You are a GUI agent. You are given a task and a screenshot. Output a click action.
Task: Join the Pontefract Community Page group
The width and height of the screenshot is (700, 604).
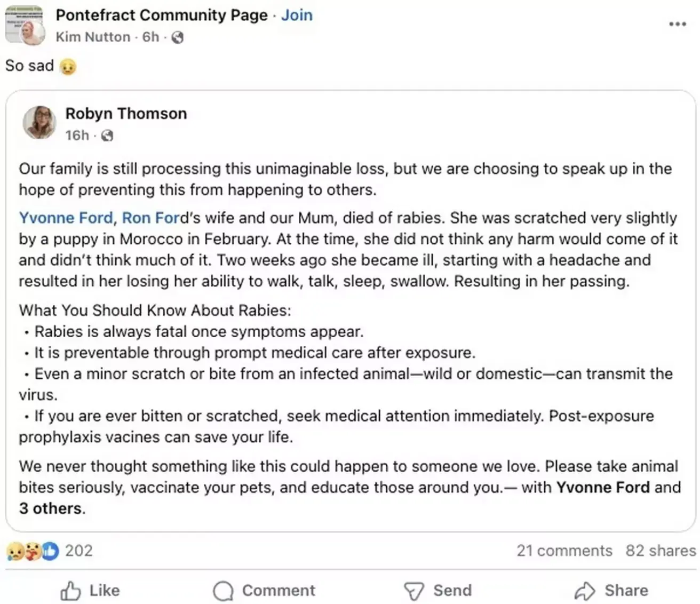(x=297, y=15)
